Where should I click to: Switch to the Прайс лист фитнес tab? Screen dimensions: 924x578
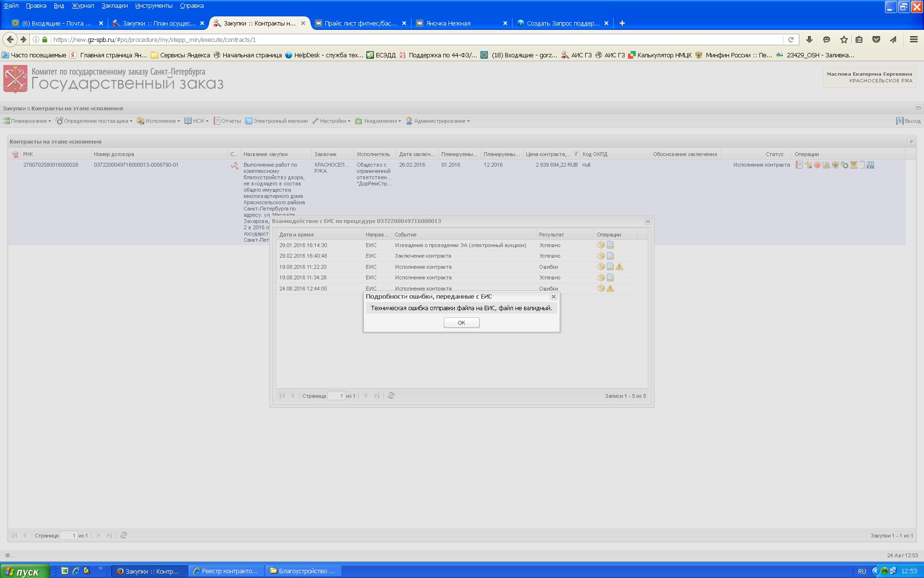coord(360,23)
